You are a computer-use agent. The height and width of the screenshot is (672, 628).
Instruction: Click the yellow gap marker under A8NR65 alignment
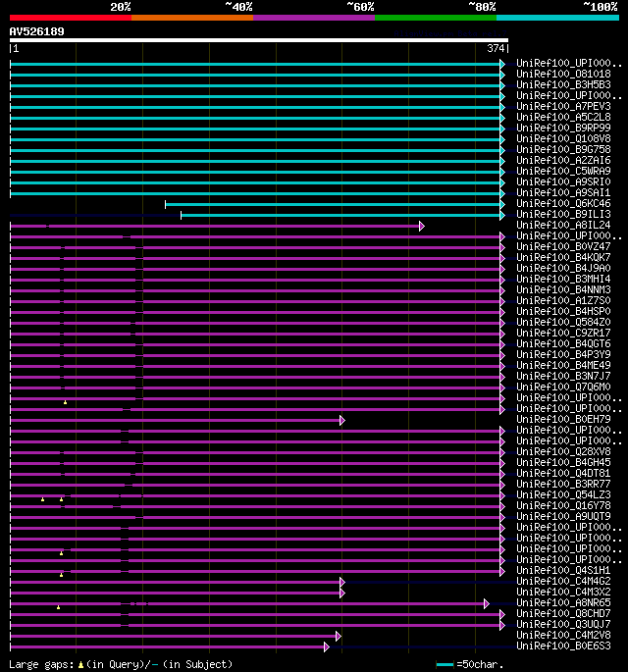[x=58, y=607]
